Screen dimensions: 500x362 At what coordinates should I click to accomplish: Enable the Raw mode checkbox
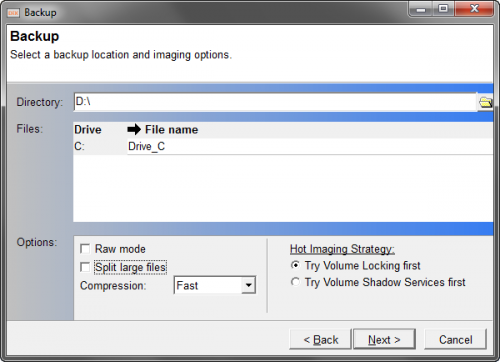coord(85,249)
